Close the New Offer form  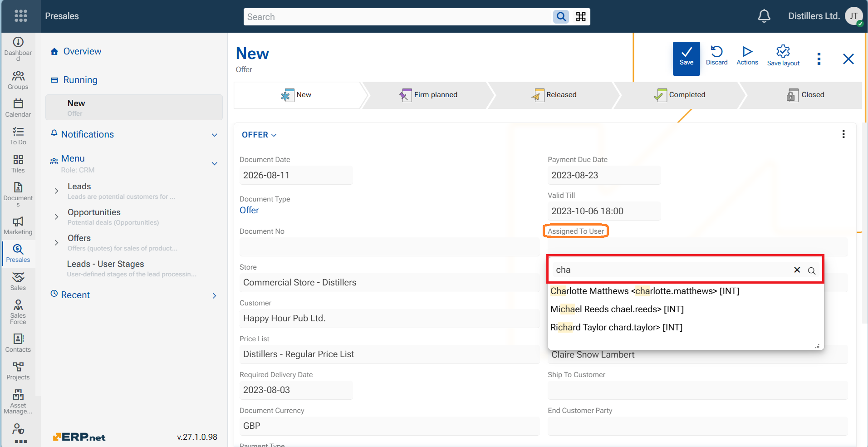coord(848,59)
